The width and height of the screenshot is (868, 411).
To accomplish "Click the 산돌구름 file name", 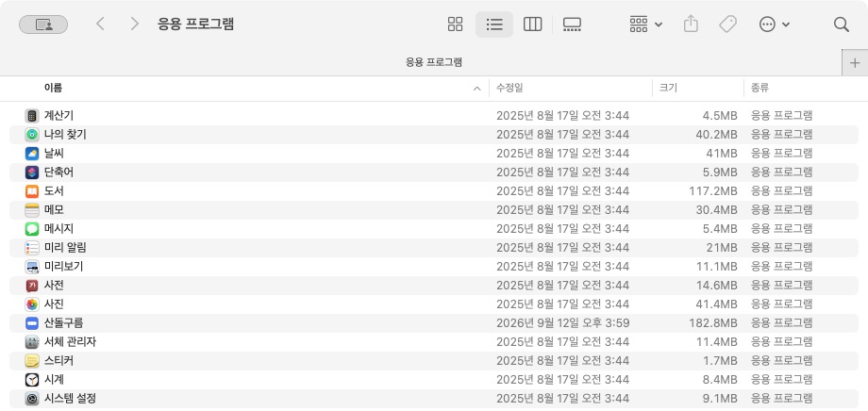I will 63,322.
